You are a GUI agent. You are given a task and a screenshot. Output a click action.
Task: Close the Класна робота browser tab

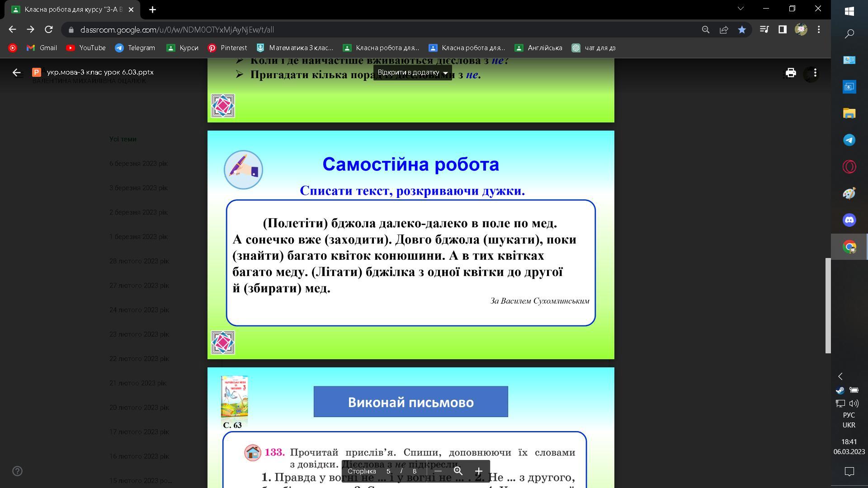131,9
